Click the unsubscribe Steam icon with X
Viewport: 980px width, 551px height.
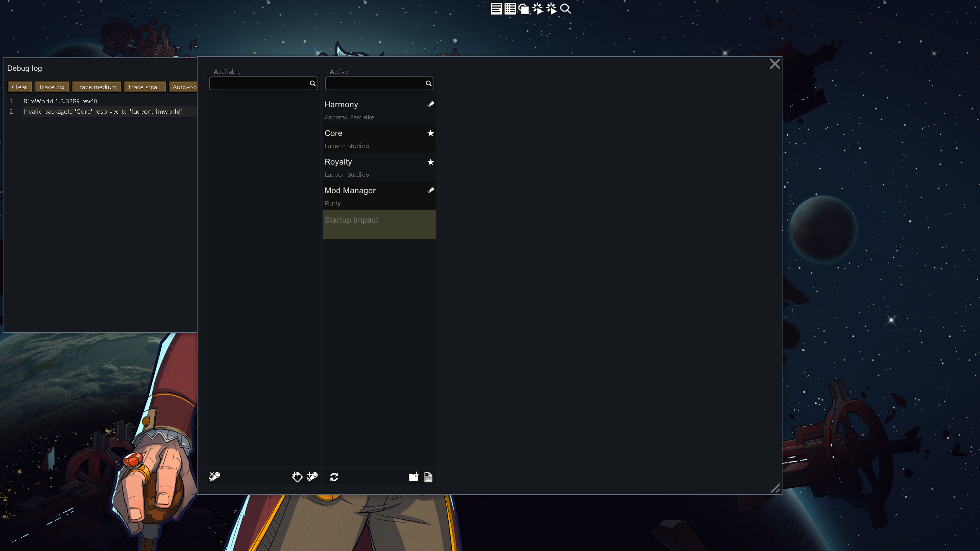(215, 477)
